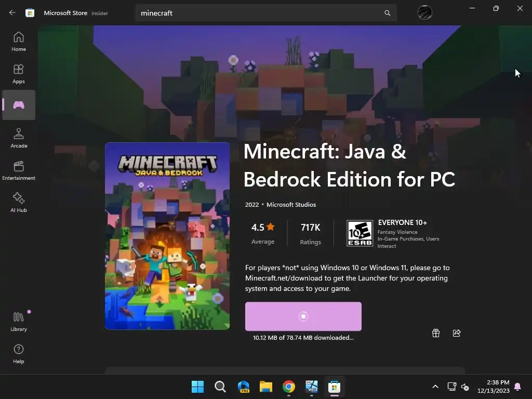Click the ESRB Everyone 10+ rating badge

tap(360, 233)
